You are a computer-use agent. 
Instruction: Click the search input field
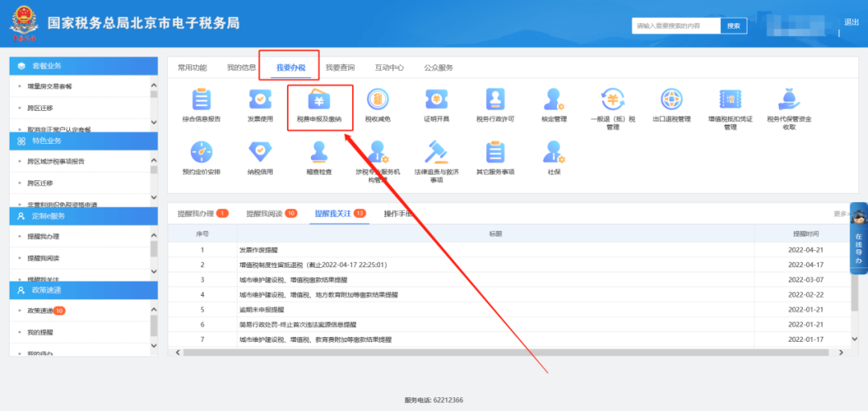675,26
